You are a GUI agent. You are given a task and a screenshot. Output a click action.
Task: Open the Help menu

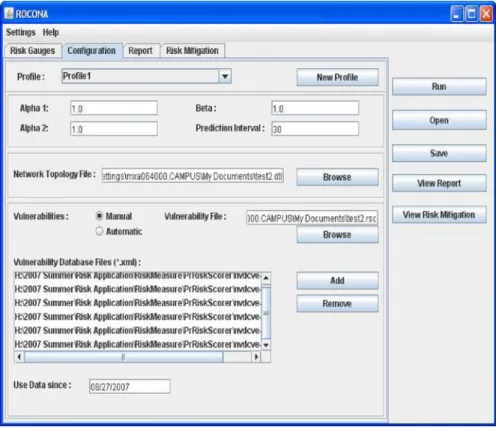51,32
